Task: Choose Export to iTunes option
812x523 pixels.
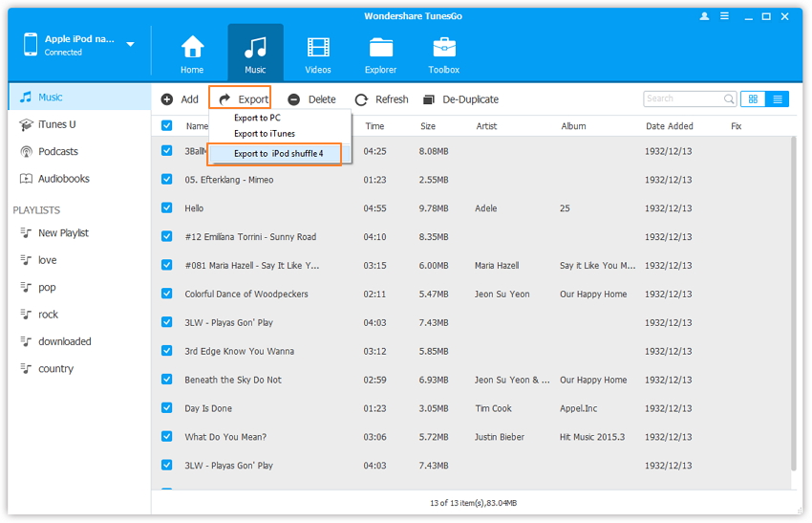Action: [265, 134]
